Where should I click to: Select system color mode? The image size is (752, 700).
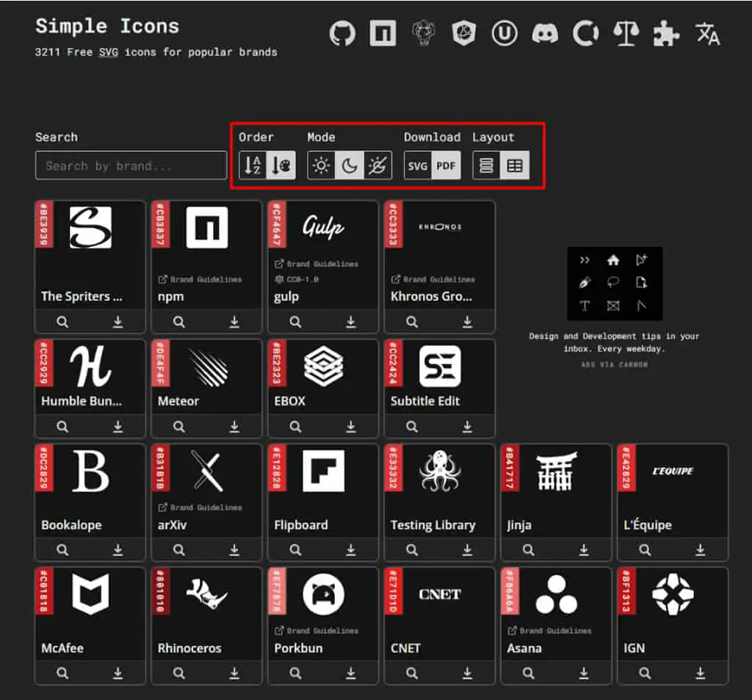[378, 165]
